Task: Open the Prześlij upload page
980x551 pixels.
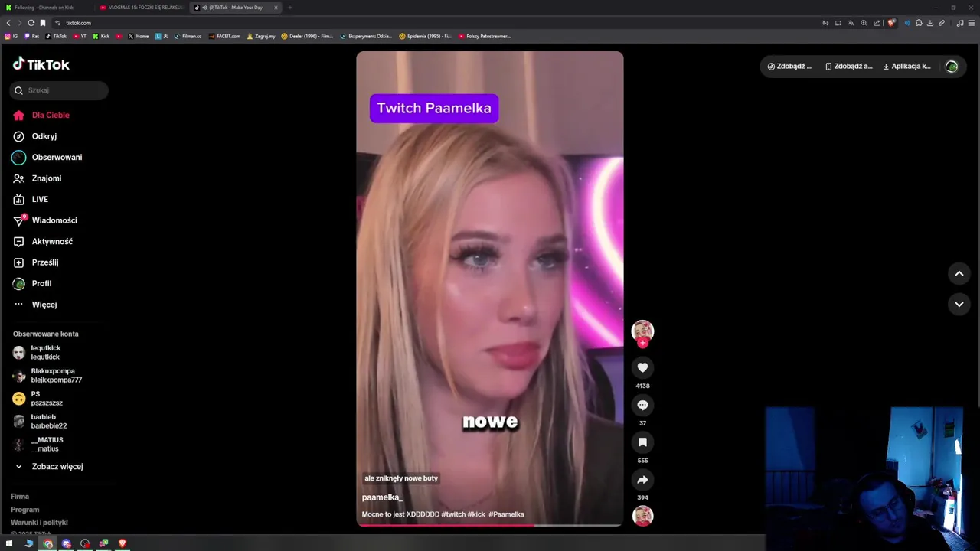Action: coord(36,262)
